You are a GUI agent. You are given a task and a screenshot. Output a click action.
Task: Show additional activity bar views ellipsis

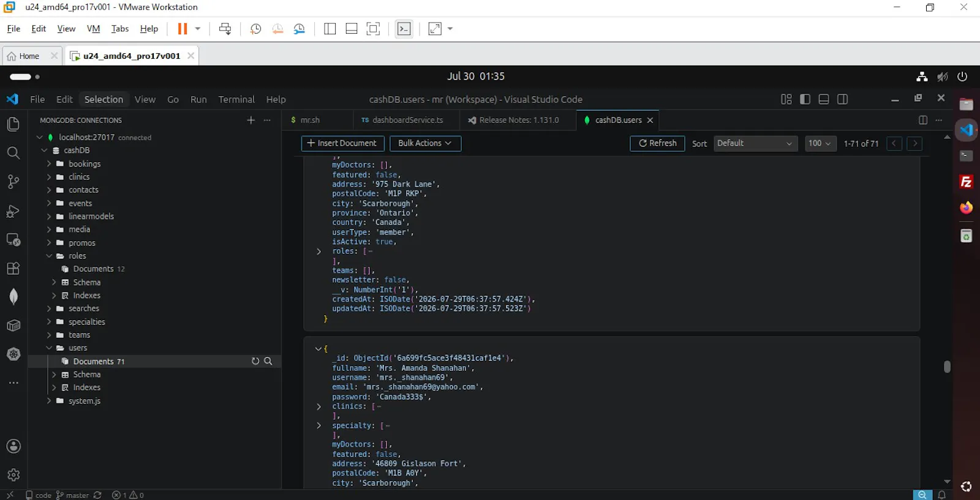(x=13, y=382)
